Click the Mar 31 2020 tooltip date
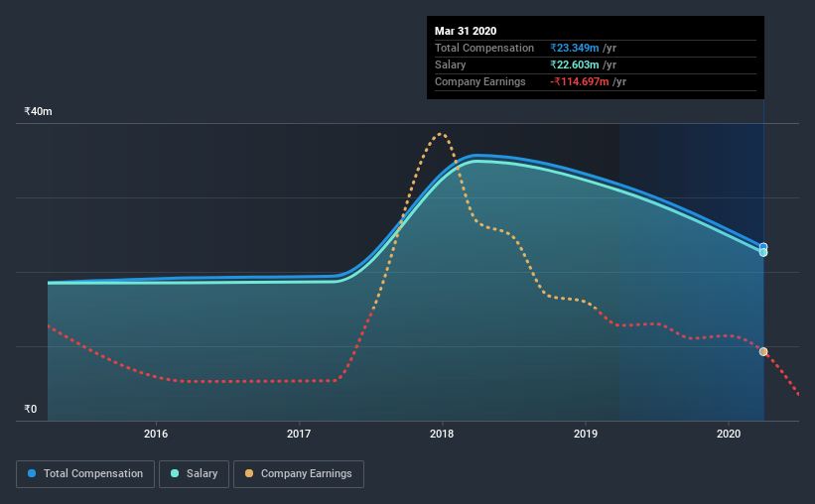Image resolution: width=815 pixels, height=504 pixels. point(466,31)
